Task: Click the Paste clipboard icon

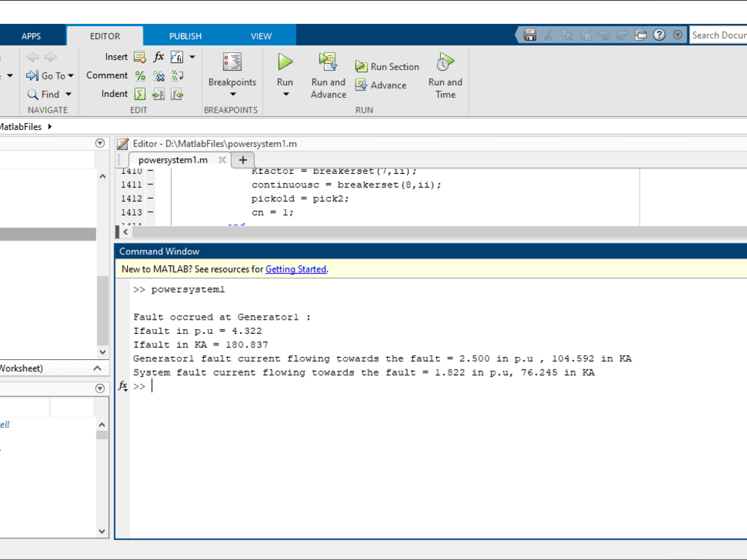Action: [586, 35]
